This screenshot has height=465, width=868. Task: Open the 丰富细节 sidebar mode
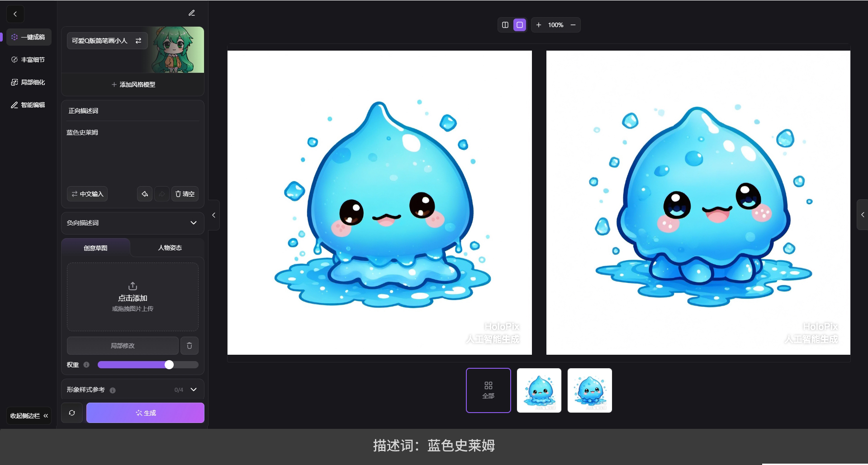pyautogui.click(x=28, y=60)
